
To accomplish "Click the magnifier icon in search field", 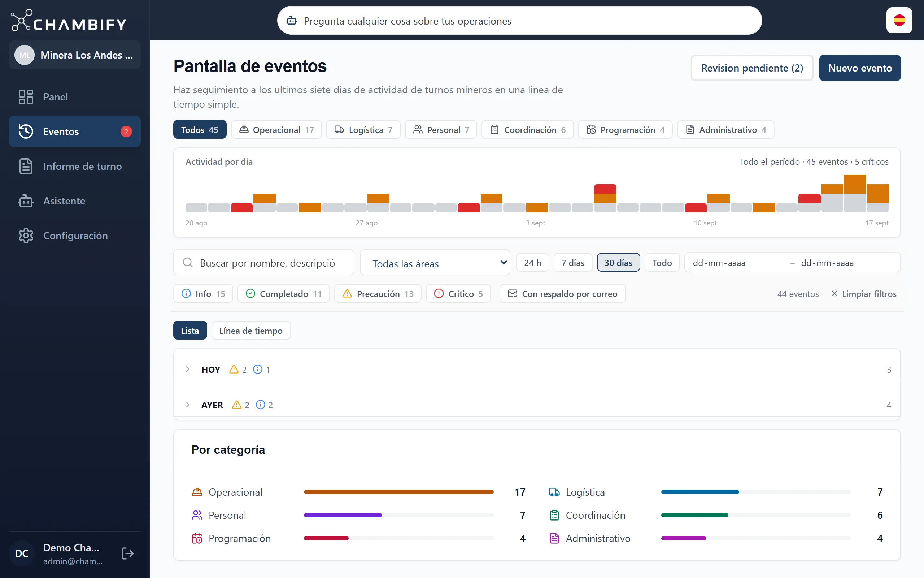I will pos(187,263).
